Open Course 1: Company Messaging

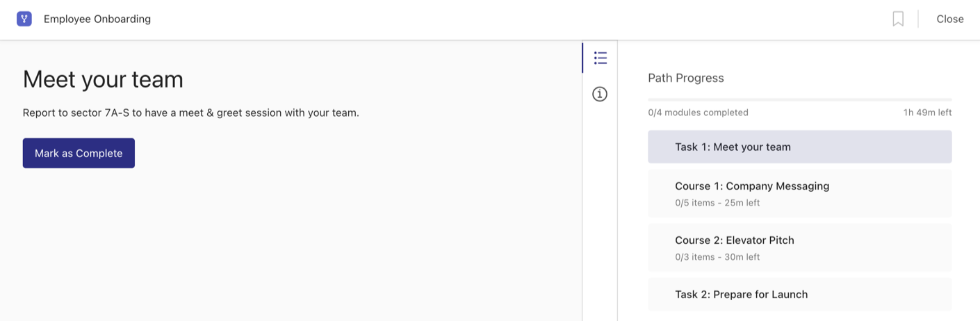[799, 193]
